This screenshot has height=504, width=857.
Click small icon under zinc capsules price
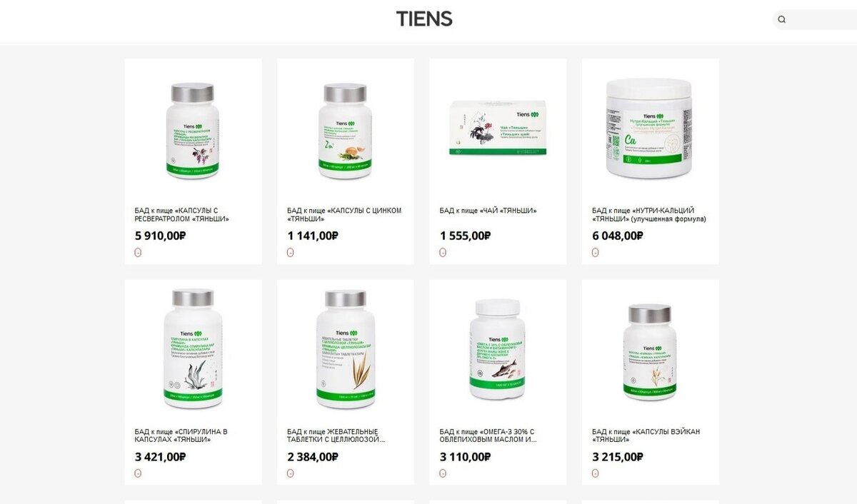[290, 252]
